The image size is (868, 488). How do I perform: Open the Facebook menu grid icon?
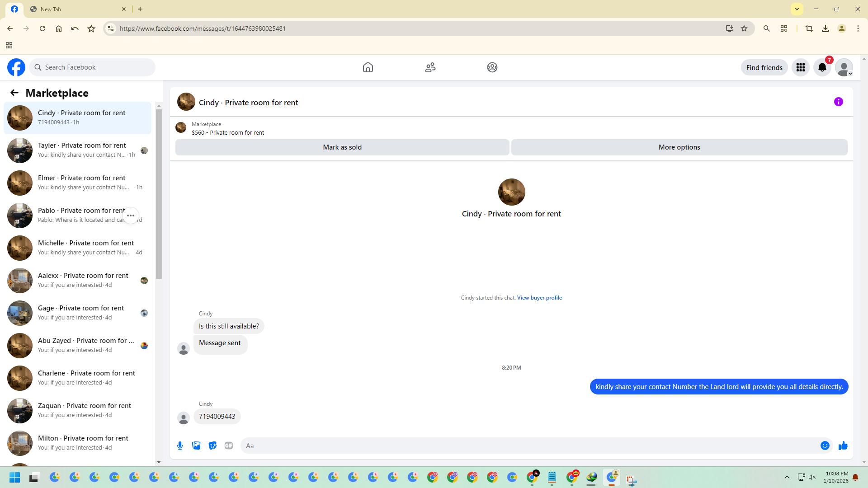point(800,68)
